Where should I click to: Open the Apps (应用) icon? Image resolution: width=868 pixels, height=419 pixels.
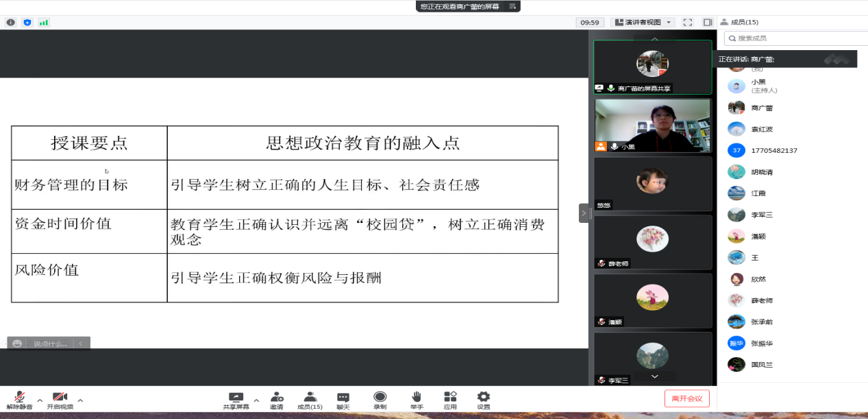pyautogui.click(x=450, y=398)
